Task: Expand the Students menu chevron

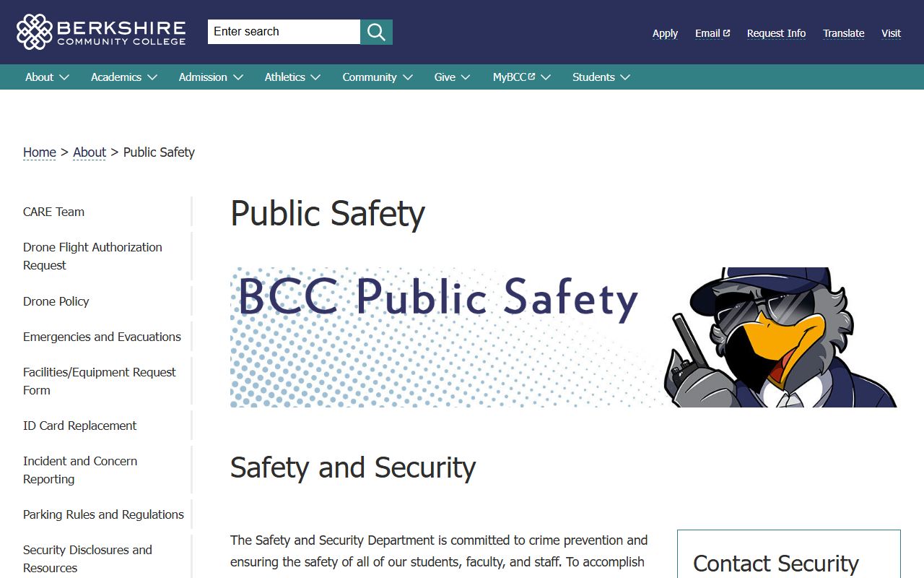Action: 625,77
